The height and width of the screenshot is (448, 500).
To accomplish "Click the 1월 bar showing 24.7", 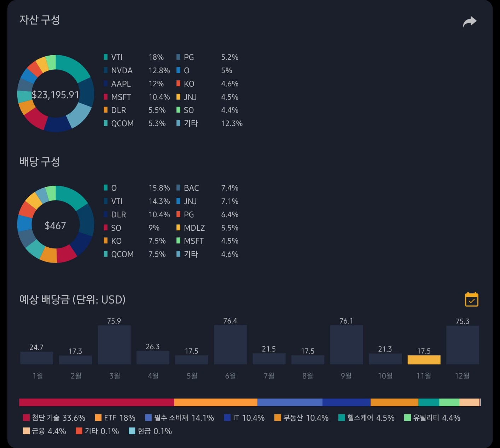I will click(x=37, y=358).
